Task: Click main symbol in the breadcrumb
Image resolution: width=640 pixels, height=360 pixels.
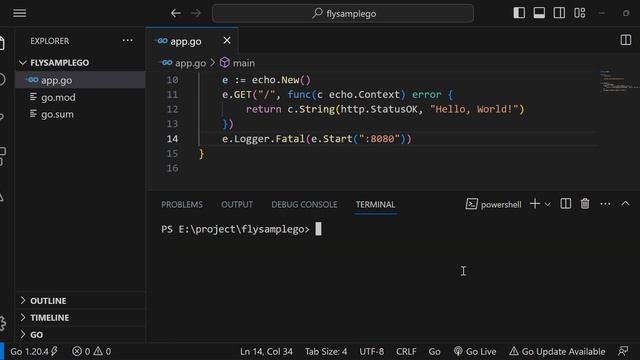Action: click(244, 63)
